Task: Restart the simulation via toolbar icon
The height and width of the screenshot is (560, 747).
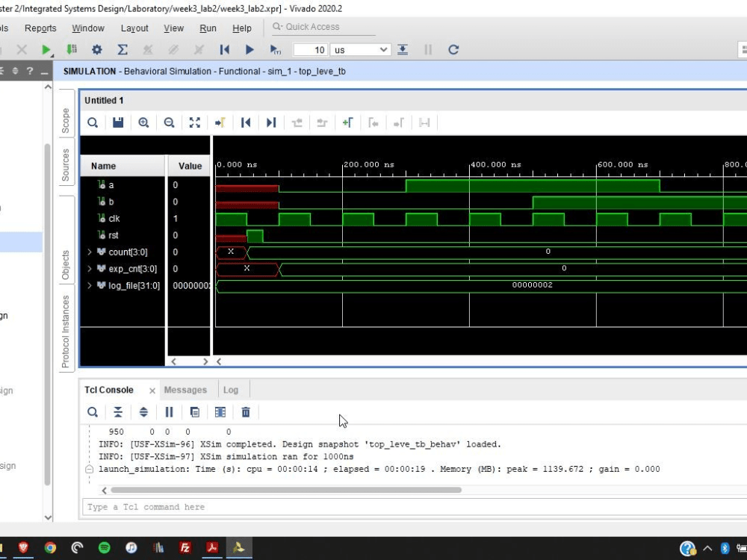Action: coord(225,50)
